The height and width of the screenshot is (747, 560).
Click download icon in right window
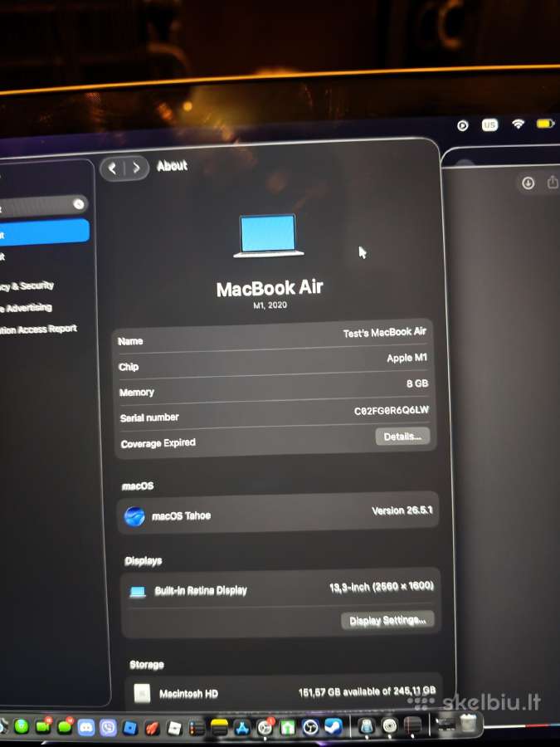(528, 183)
